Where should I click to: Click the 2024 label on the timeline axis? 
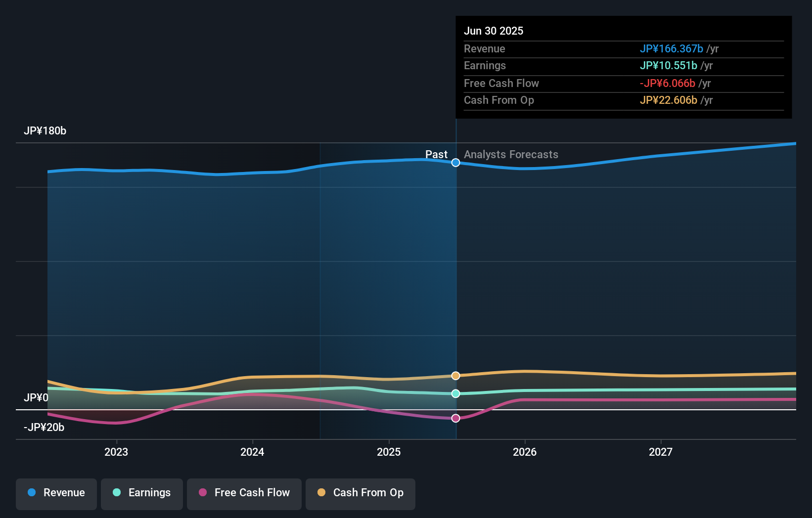coord(252,452)
